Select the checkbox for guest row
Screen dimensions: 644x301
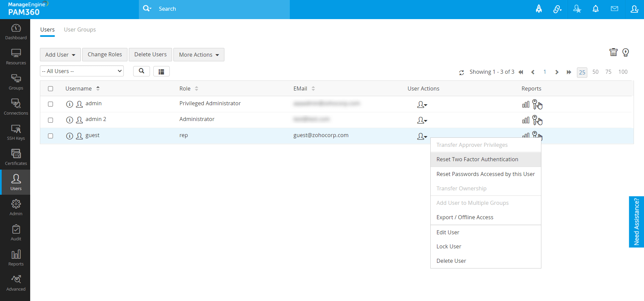coord(51,136)
